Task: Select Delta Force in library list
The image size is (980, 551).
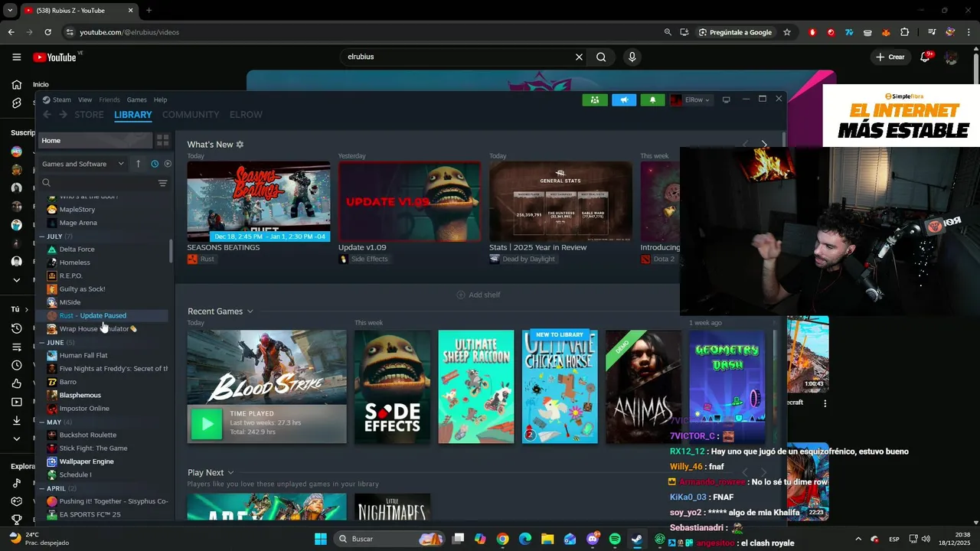Action: point(106,249)
